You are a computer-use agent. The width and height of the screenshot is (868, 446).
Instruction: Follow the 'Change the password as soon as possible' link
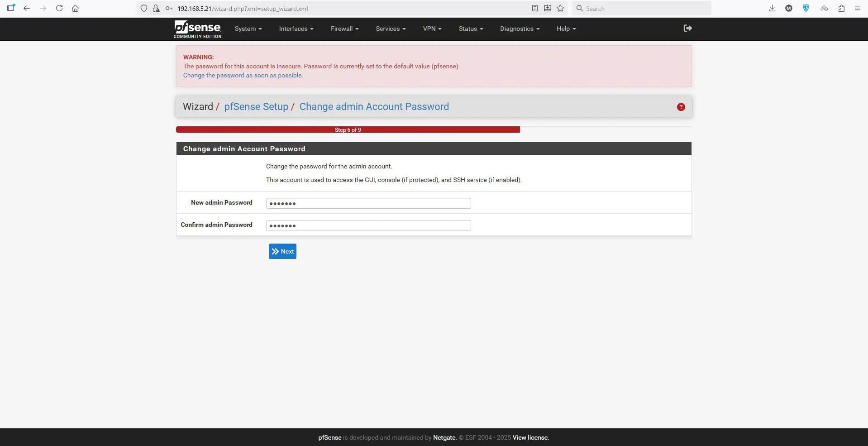pyautogui.click(x=243, y=75)
